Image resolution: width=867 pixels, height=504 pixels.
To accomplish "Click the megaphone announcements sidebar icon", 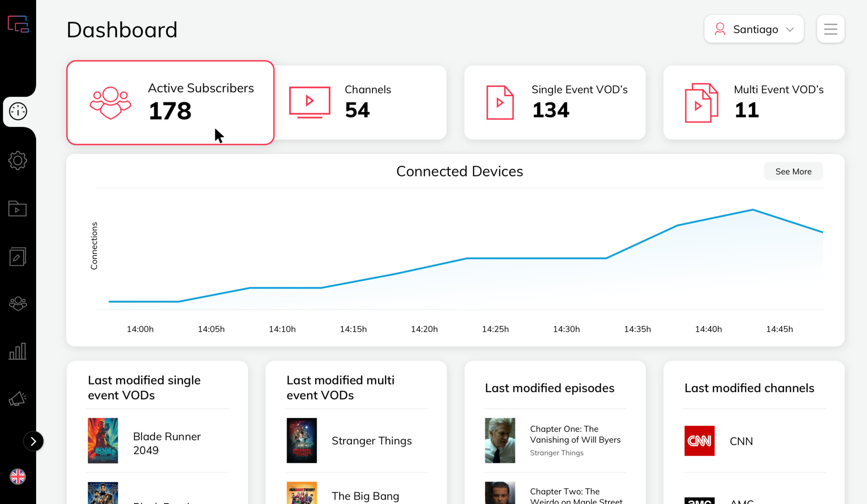I will [18, 398].
